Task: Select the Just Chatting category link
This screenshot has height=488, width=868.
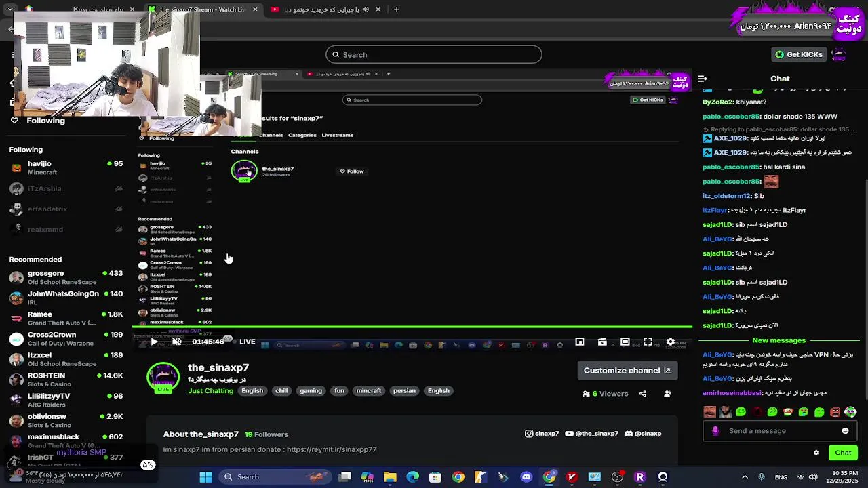Action: 210,391
